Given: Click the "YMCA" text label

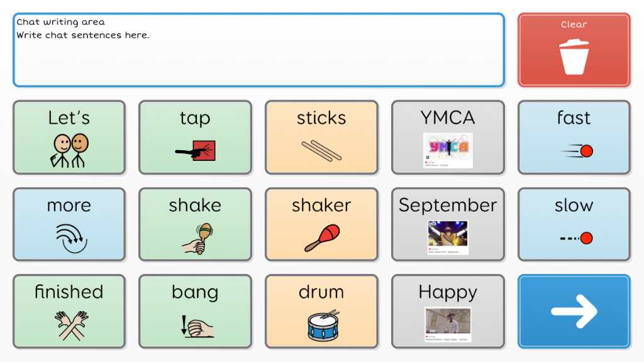Looking at the screenshot, I should click(448, 118).
